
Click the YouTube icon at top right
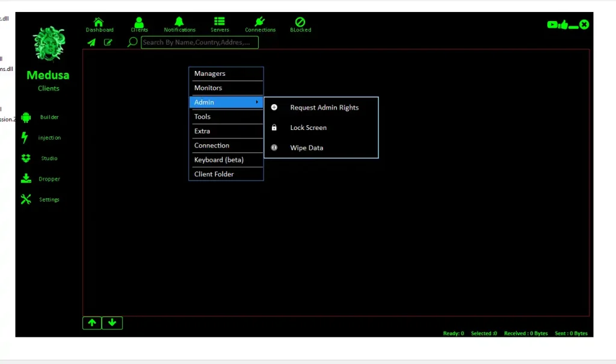pos(552,25)
